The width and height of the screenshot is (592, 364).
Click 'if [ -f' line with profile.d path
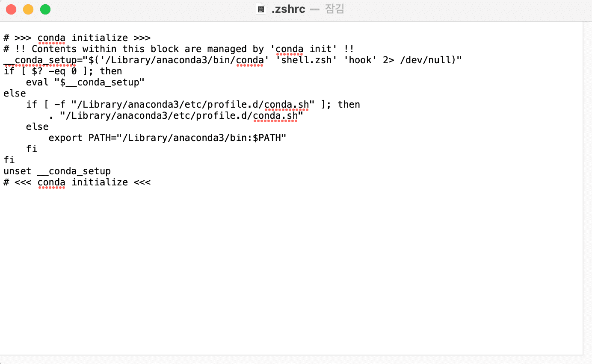click(193, 105)
